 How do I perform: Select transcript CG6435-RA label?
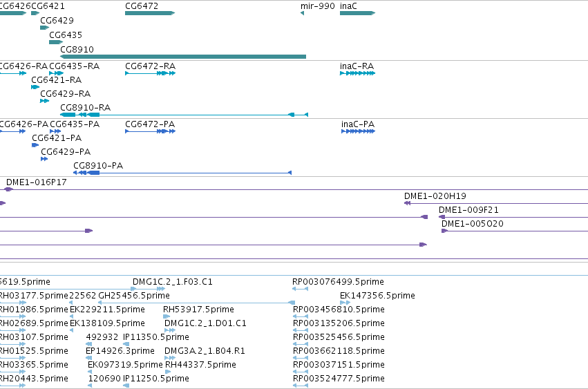[x=74, y=66]
